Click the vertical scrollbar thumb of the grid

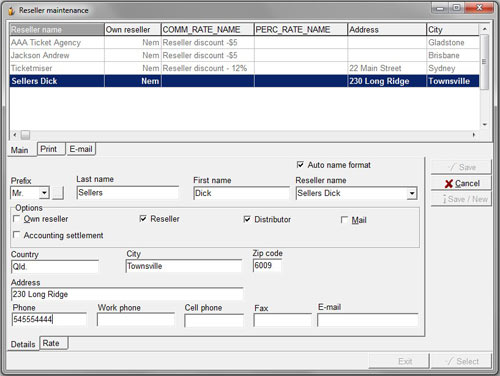tap(485, 62)
